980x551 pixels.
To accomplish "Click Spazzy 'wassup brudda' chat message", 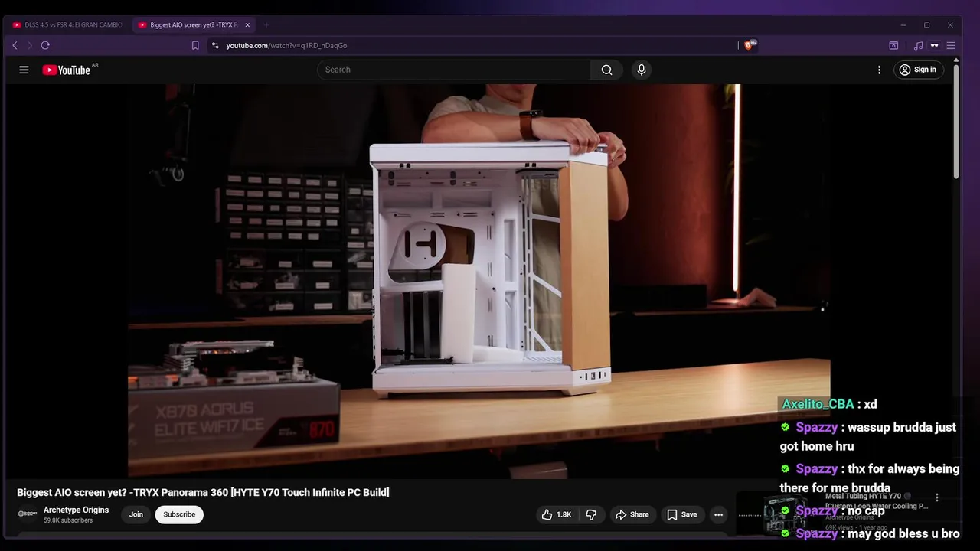I will [x=869, y=436].
